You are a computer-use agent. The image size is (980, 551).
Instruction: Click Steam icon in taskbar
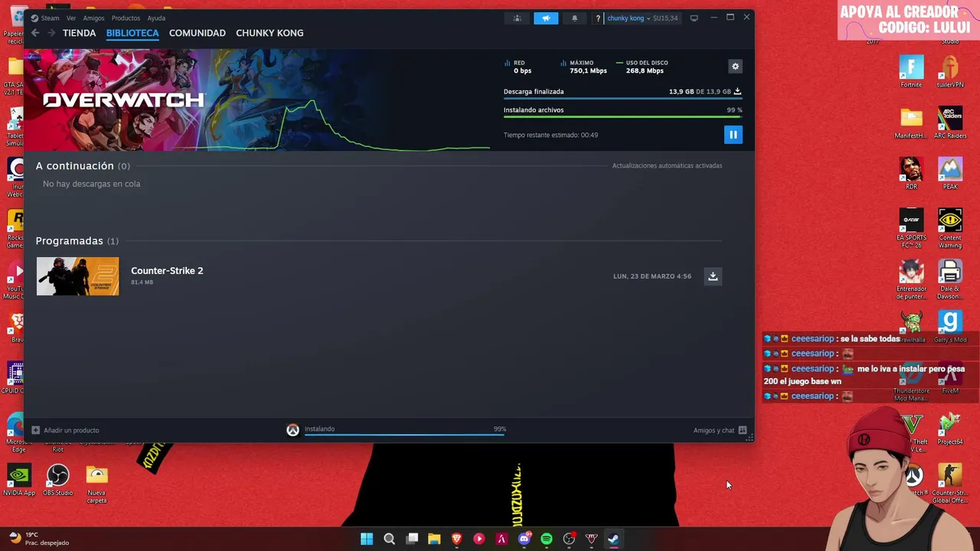click(613, 539)
